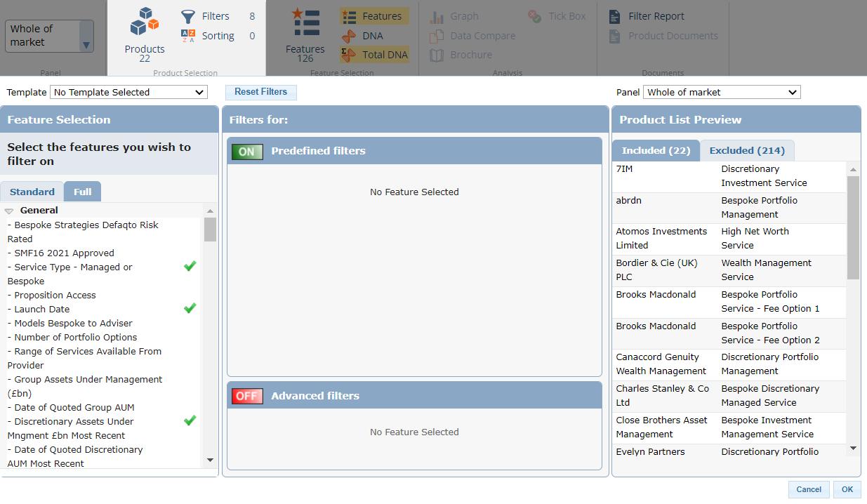
Task: Select the Total DNA sigma icon
Action: 349,55
